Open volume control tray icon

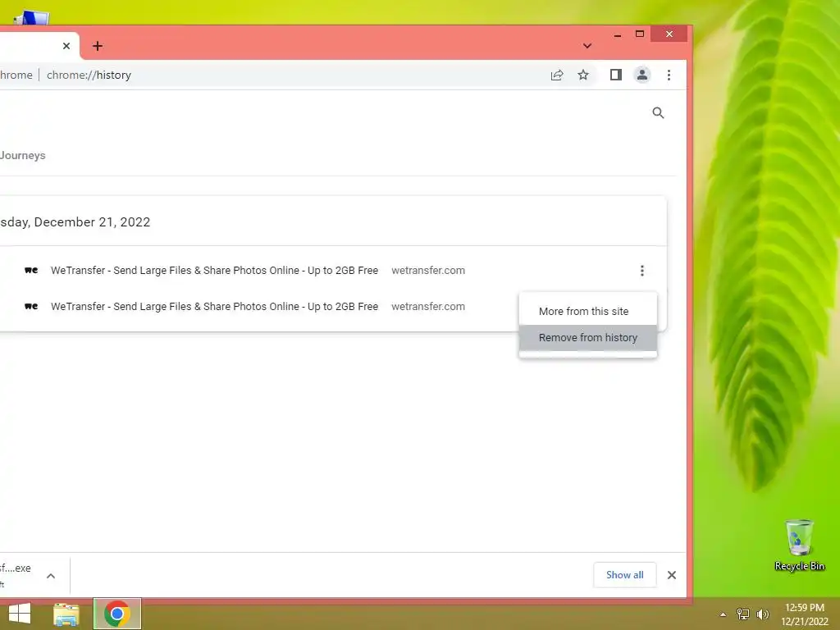coord(762,614)
